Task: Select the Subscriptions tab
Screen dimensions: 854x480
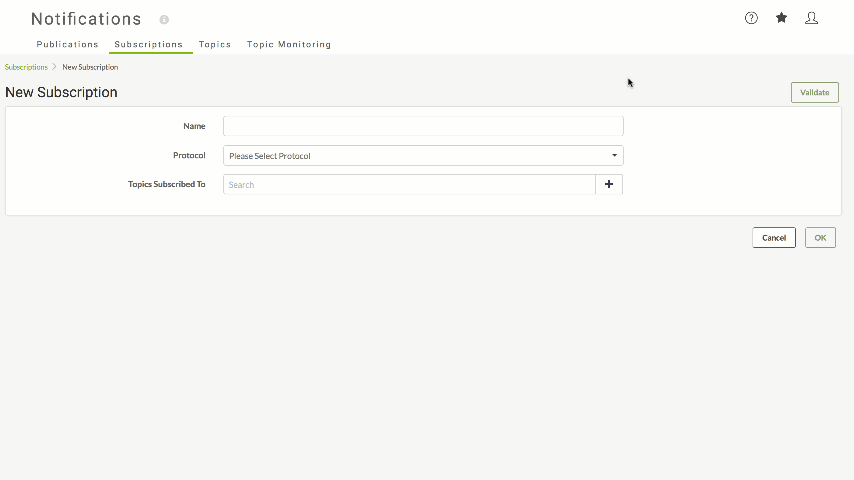Action: [x=149, y=44]
